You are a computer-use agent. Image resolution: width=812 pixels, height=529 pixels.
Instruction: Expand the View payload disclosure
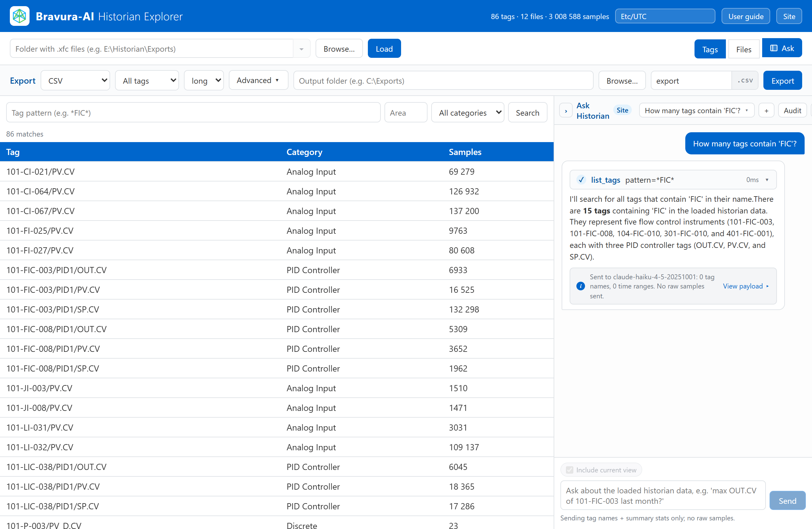point(746,286)
